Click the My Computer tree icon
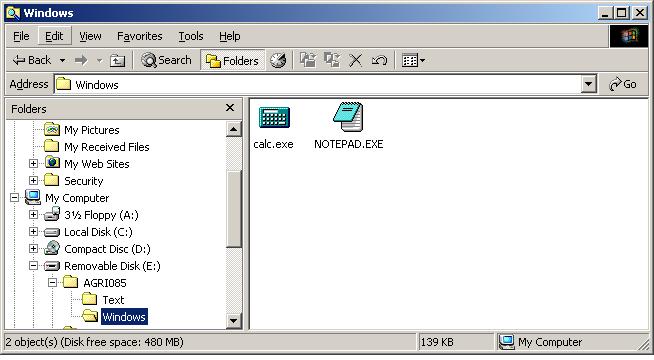The image size is (654, 360). click(33, 197)
